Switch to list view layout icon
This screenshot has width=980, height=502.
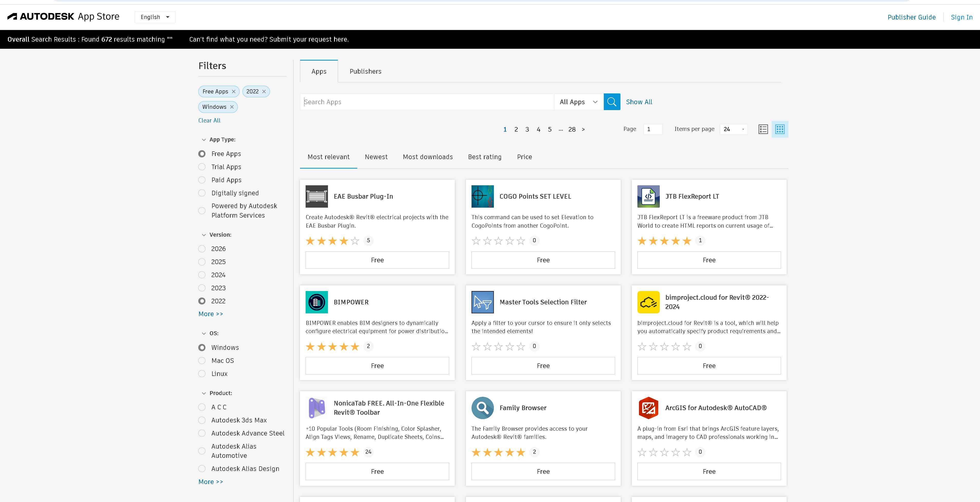[763, 129]
